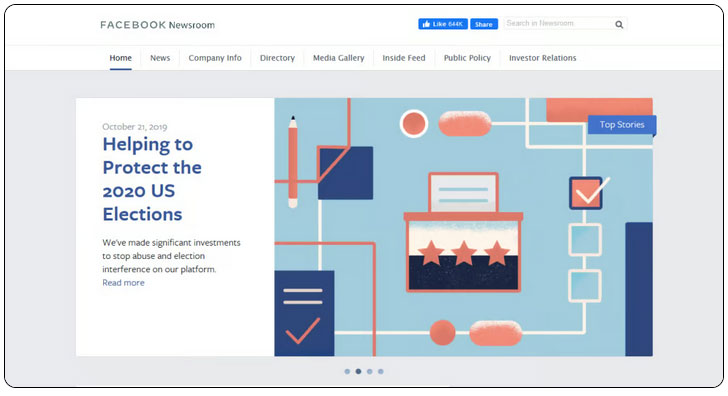Go to the Home tab
The width and height of the screenshot is (728, 396).
(121, 58)
